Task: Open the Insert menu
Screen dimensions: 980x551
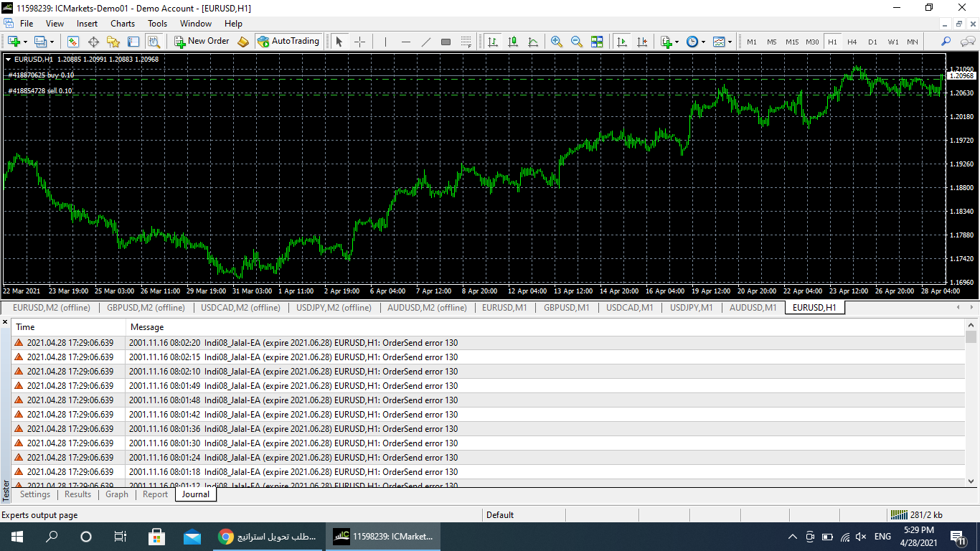Action: pos(88,24)
